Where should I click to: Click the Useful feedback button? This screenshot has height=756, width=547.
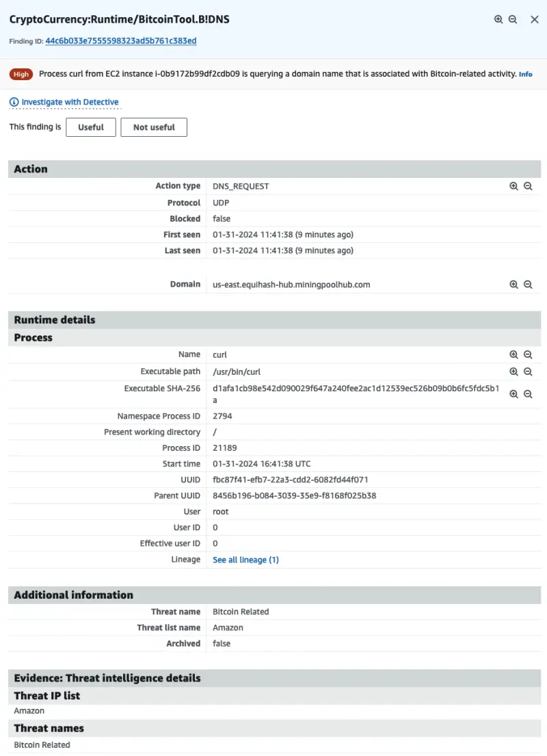90,127
